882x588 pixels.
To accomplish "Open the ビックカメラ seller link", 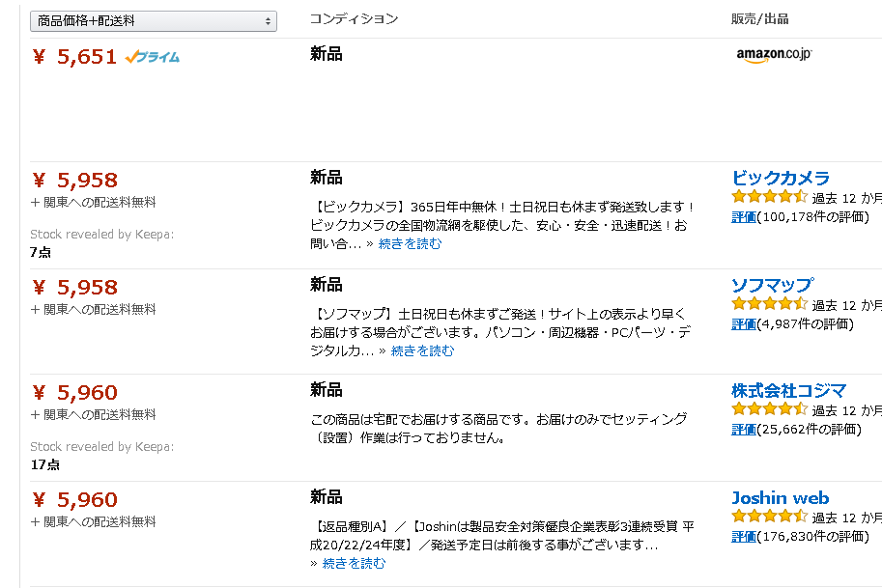I will pyautogui.click(x=781, y=179).
